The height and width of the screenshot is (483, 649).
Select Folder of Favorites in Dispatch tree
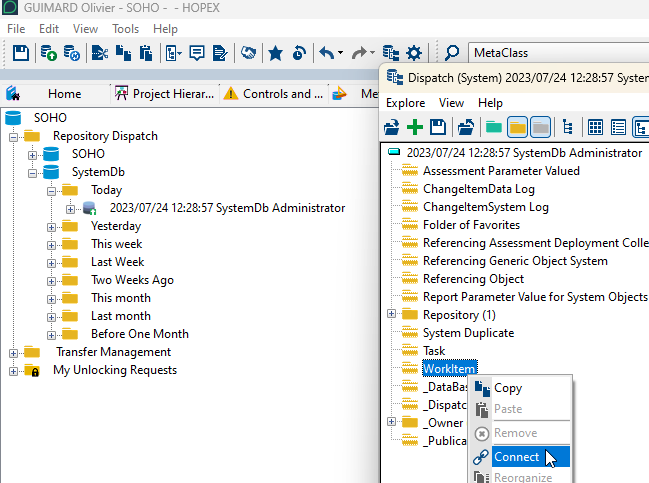click(x=471, y=225)
